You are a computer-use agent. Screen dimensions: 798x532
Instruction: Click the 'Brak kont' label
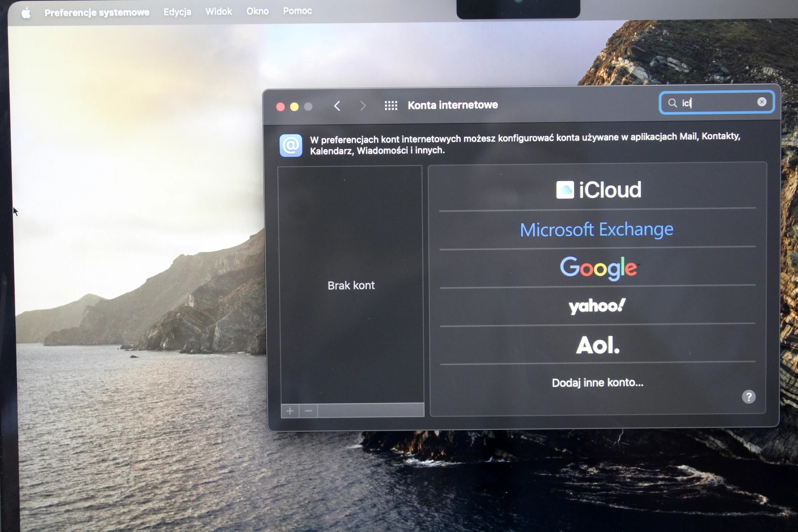click(351, 286)
